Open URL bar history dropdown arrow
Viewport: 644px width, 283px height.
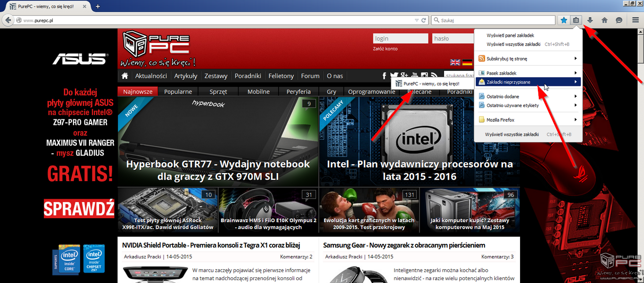(416, 20)
